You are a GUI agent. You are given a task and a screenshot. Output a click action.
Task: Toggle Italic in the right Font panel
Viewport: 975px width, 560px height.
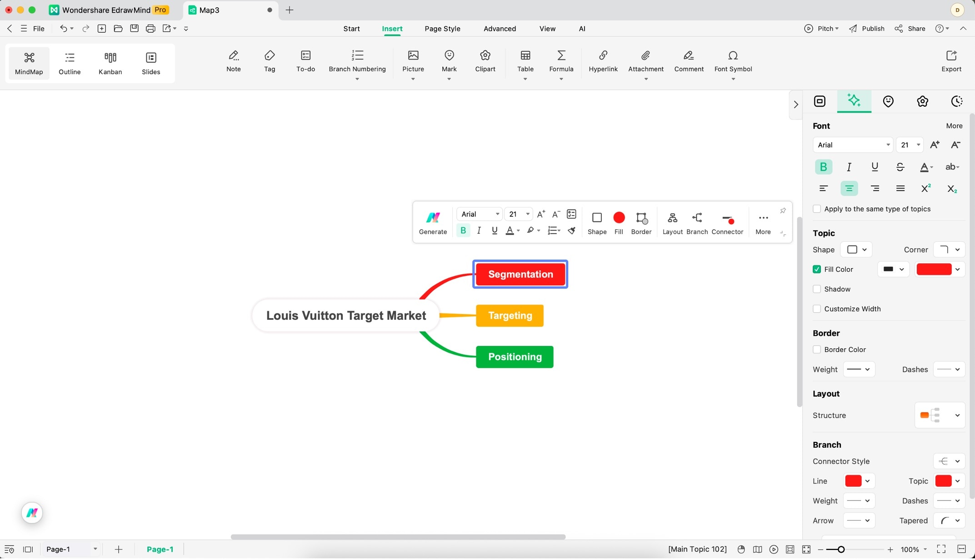coord(849,167)
